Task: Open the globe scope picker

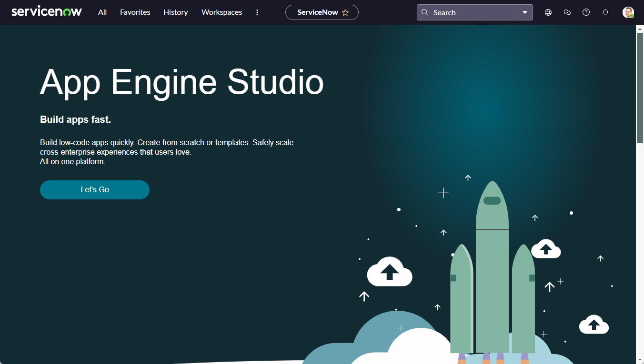Action: click(x=548, y=12)
